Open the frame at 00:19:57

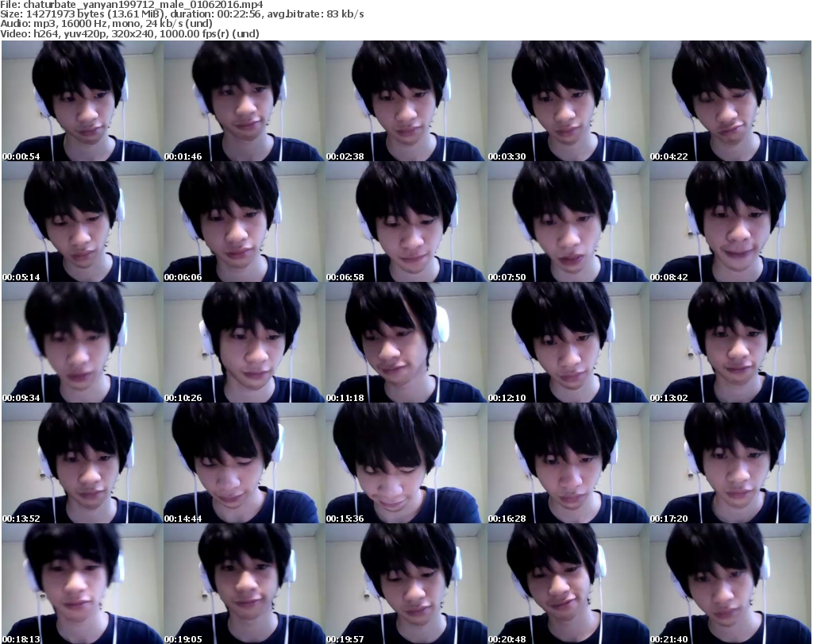click(x=406, y=584)
